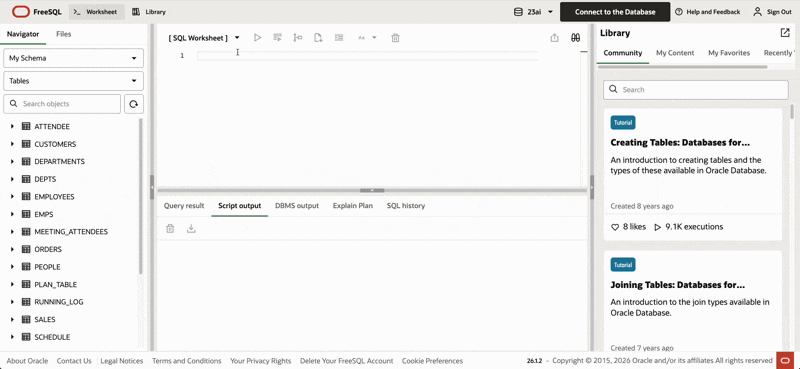Click the ORDERS table icon
The height and width of the screenshot is (369, 800).
click(26, 250)
